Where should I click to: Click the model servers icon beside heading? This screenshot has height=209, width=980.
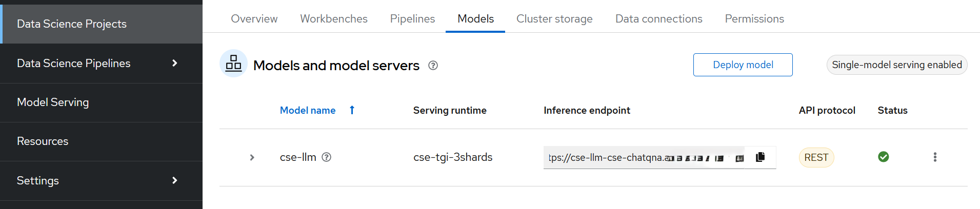(x=233, y=64)
